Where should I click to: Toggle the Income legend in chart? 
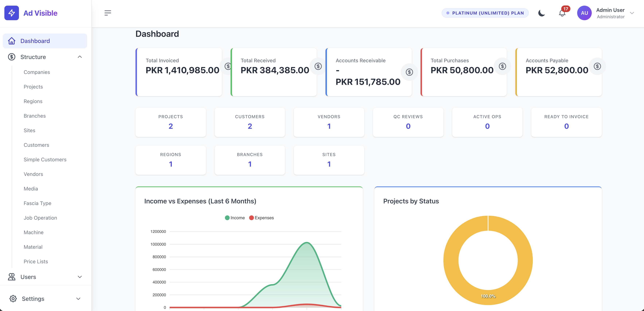[x=235, y=218]
